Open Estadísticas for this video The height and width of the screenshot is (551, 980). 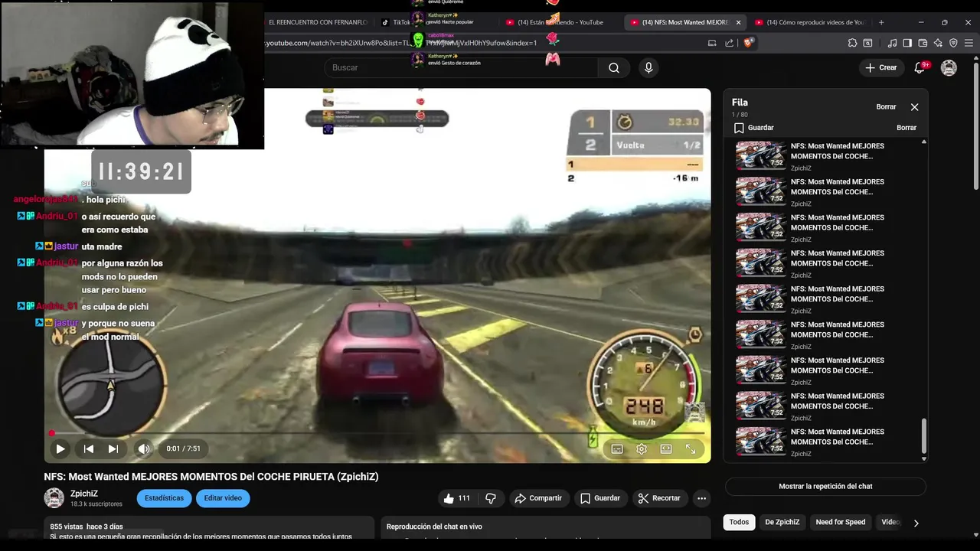[164, 498]
